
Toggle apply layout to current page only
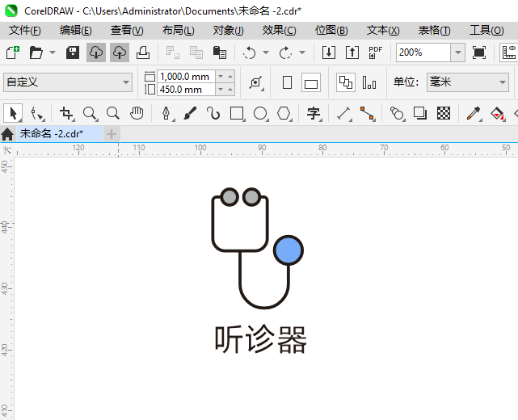coord(369,82)
